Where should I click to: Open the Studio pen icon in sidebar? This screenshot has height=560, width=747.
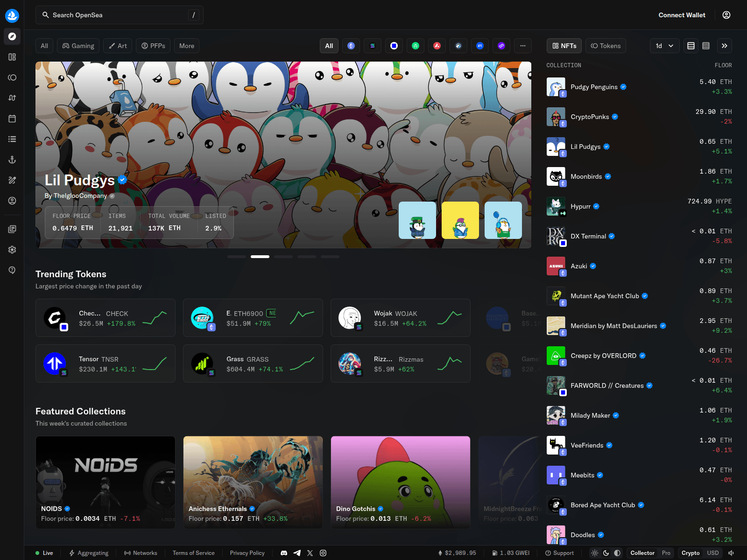pos(12,180)
